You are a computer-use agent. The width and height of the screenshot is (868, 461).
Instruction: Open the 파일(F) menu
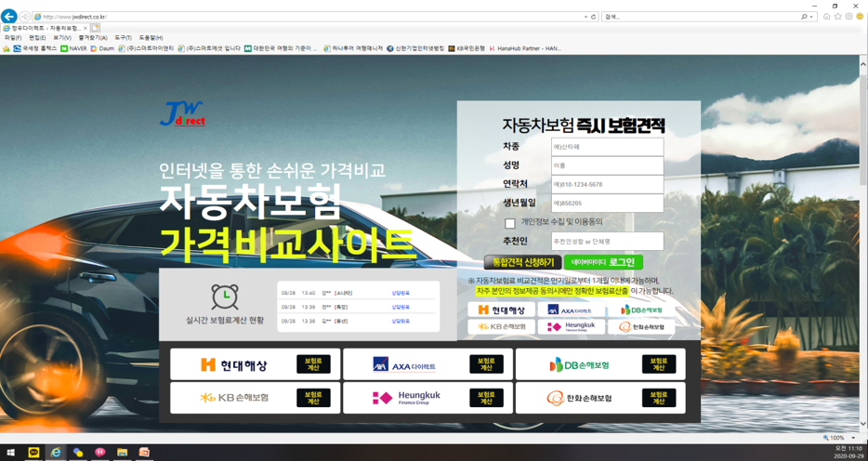13,37
